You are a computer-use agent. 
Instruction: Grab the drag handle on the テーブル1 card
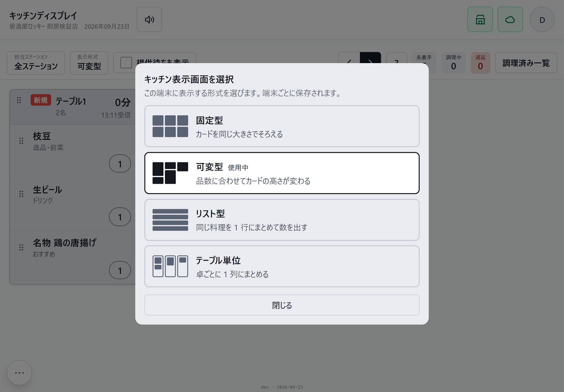click(19, 100)
